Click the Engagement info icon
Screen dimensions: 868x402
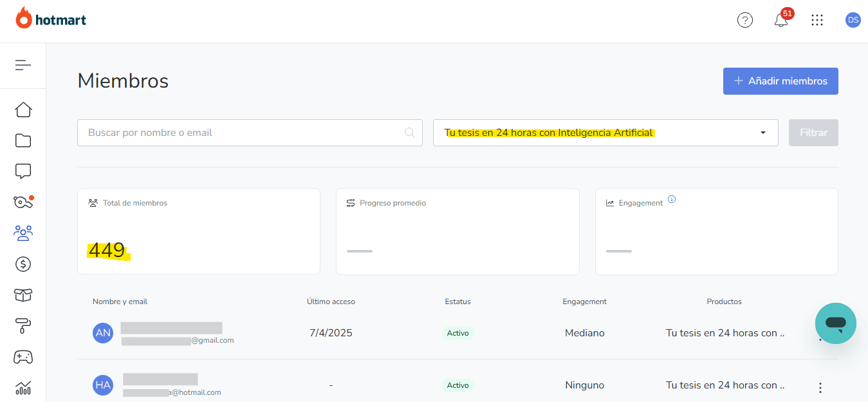point(672,199)
